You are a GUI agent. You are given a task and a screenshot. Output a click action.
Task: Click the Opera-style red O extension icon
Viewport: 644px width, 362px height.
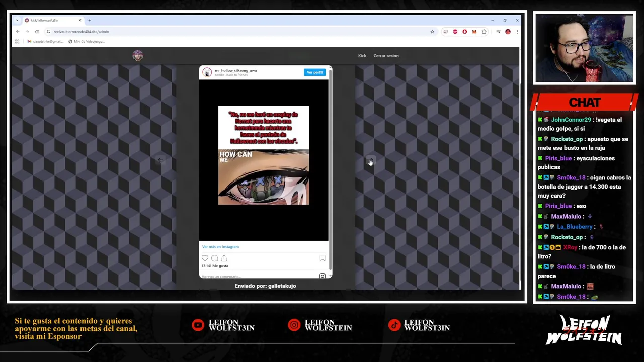pos(464,32)
